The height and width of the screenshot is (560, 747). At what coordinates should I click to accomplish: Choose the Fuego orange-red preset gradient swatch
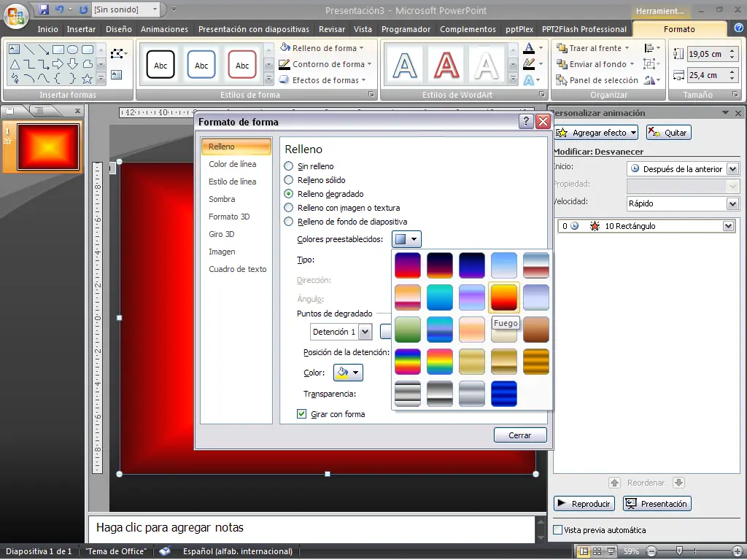click(x=503, y=297)
